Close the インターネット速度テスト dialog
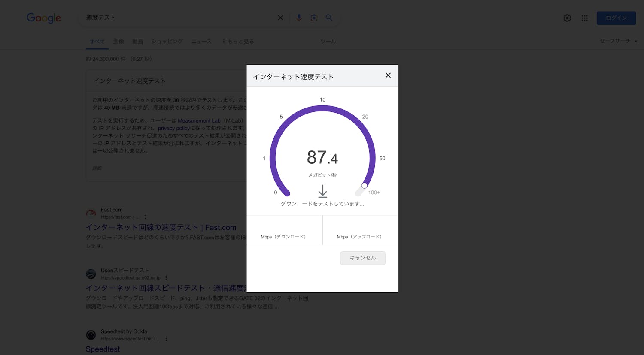This screenshot has height=355, width=644. click(388, 75)
